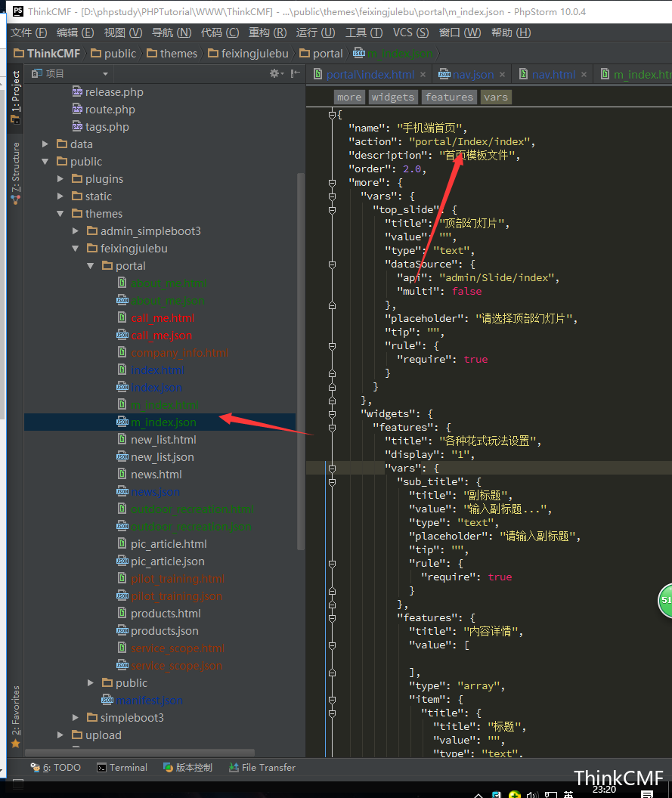672x798 pixels.
Task: Open the 视图 (V) menu
Action: [x=123, y=32]
